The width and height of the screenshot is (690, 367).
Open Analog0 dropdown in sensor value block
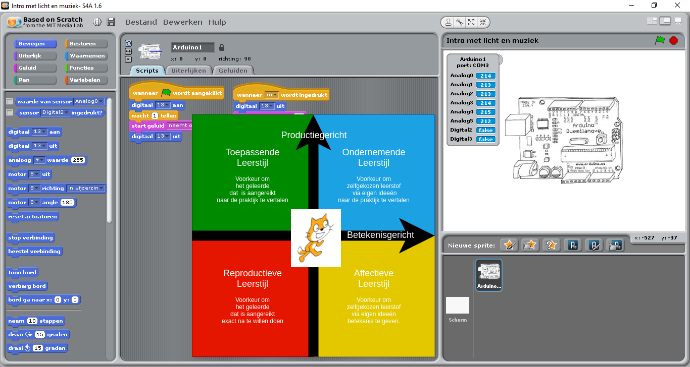(89, 101)
